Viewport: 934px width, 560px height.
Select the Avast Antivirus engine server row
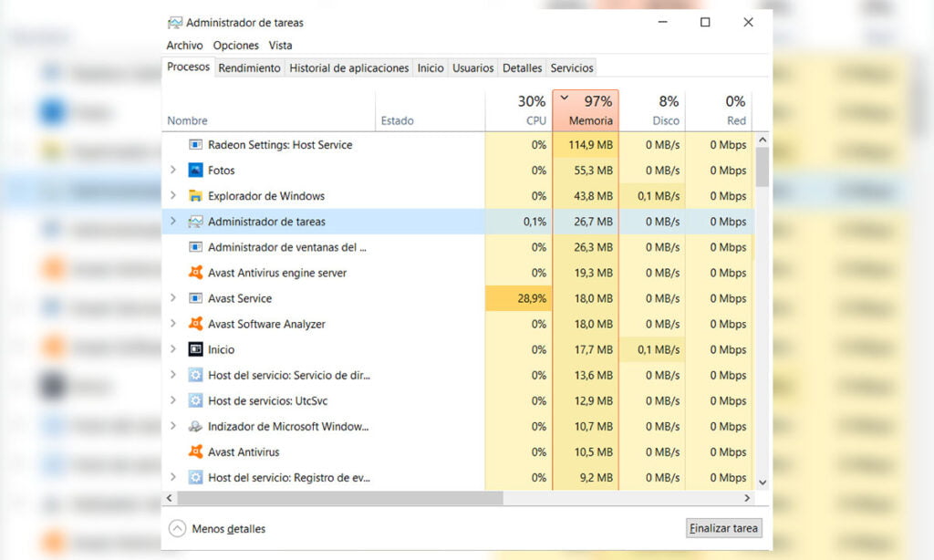(x=458, y=273)
